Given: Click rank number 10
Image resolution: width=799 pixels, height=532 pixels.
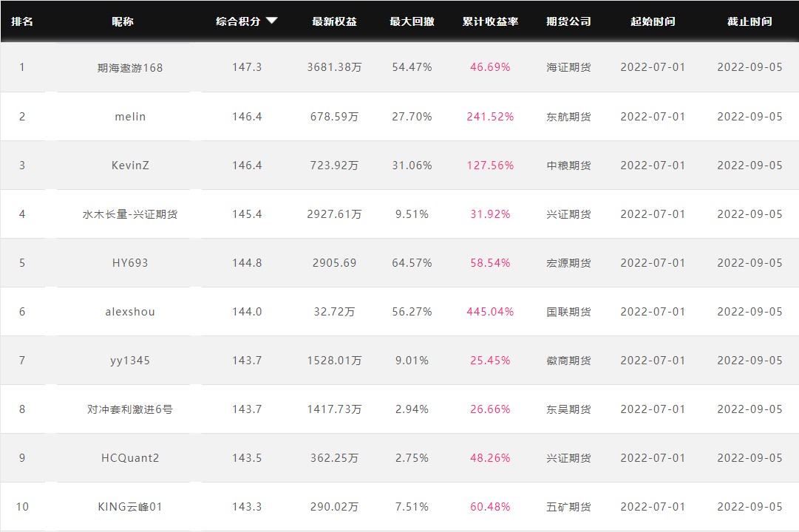Looking at the screenshot, I should point(22,507).
